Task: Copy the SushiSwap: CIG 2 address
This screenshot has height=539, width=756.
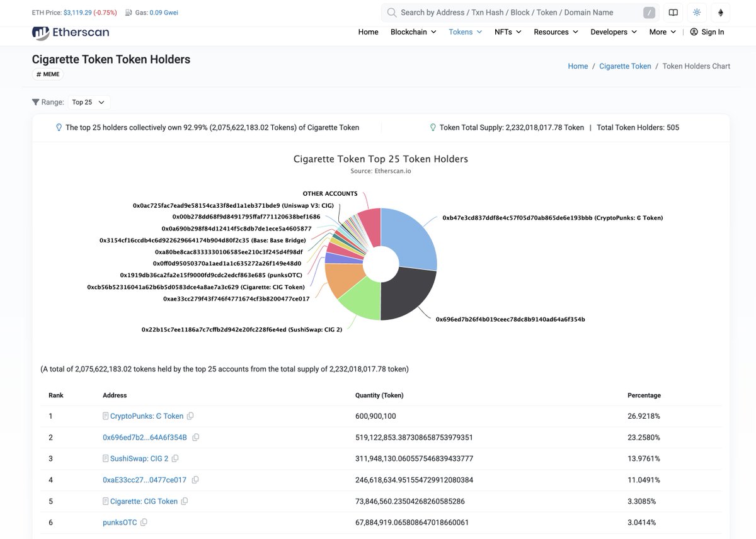Action: 175,459
